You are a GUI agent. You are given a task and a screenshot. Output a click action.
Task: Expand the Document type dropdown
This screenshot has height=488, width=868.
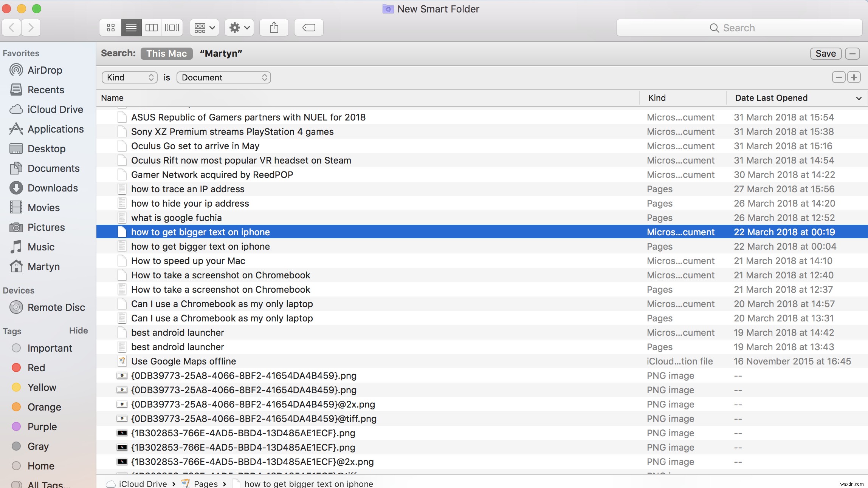[x=223, y=77]
